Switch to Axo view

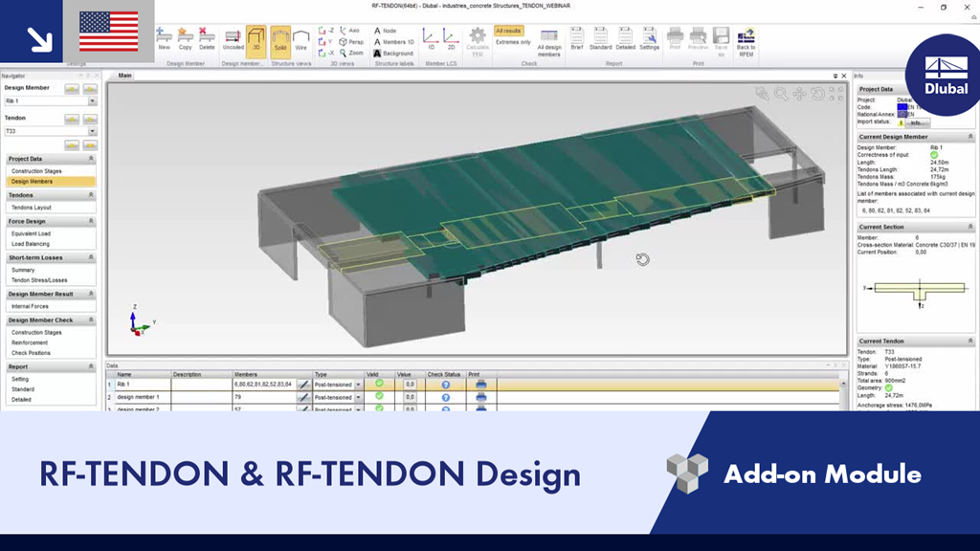[350, 30]
